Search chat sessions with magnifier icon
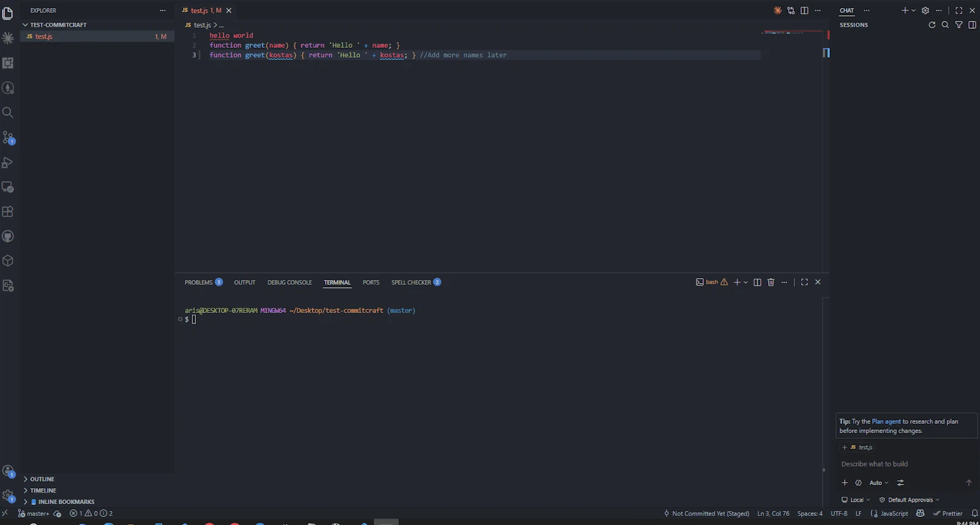The image size is (980, 525). [945, 25]
